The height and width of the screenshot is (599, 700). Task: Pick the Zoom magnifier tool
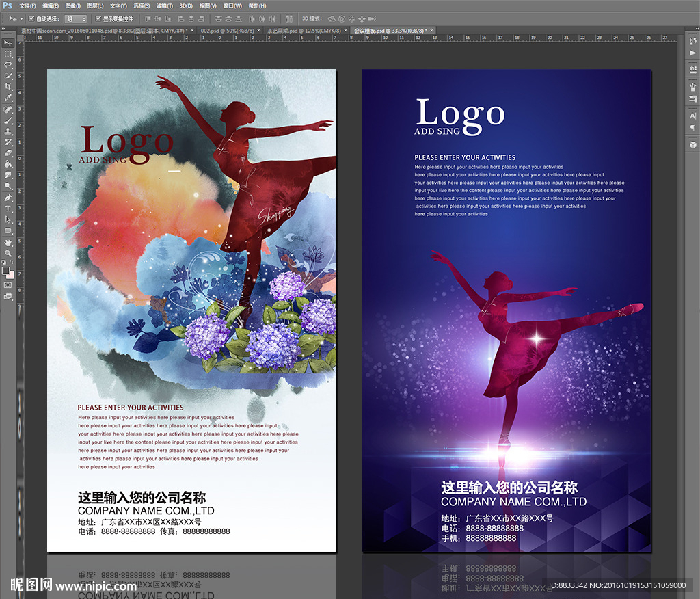[x=8, y=253]
